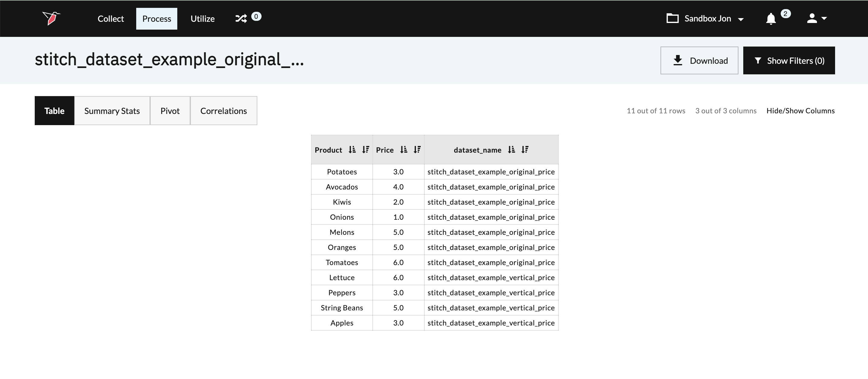
Task: Sort dataset_name column descending
Action: tap(525, 150)
